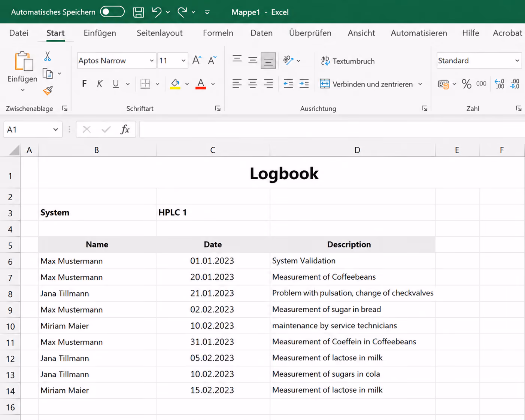Increase font size with large A icon
Image resolution: width=525 pixels, height=420 pixels.
(x=197, y=60)
